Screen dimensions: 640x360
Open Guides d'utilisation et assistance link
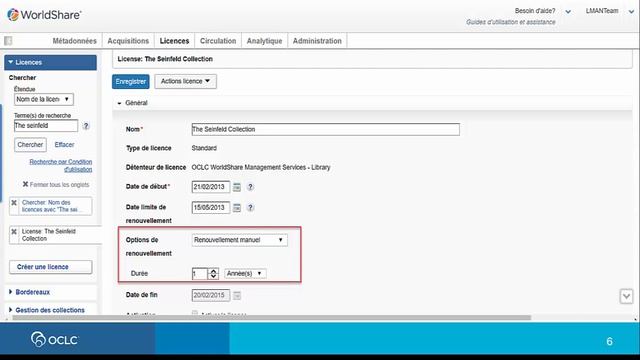511,22
